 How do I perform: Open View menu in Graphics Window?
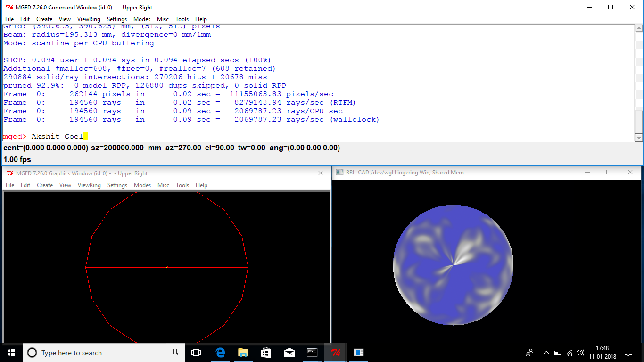click(65, 185)
